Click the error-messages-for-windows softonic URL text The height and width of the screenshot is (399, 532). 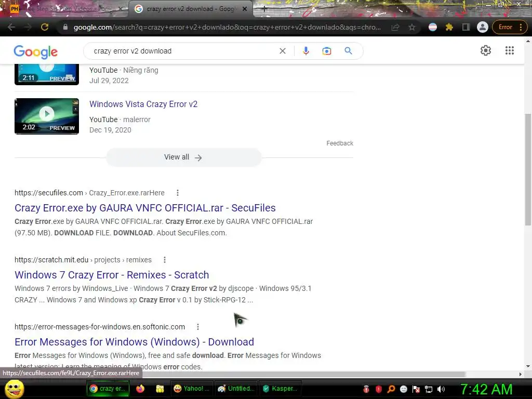pos(100,327)
